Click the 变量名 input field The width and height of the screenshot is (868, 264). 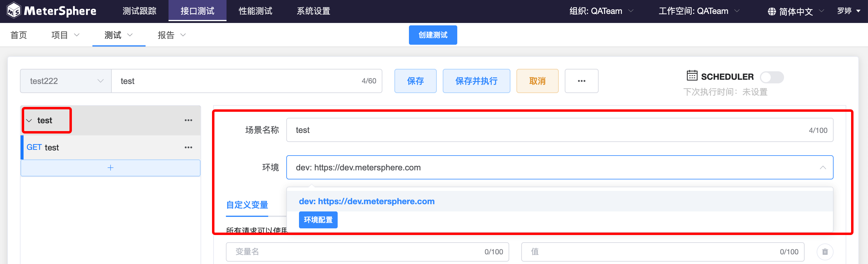(367, 252)
